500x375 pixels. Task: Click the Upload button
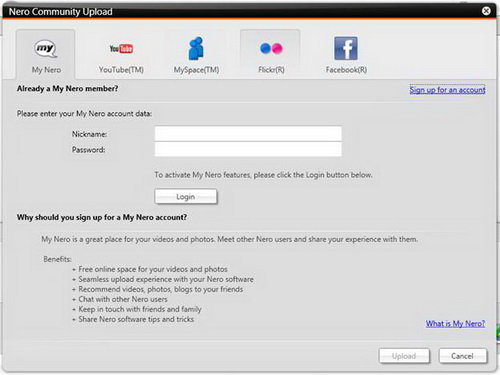404,356
